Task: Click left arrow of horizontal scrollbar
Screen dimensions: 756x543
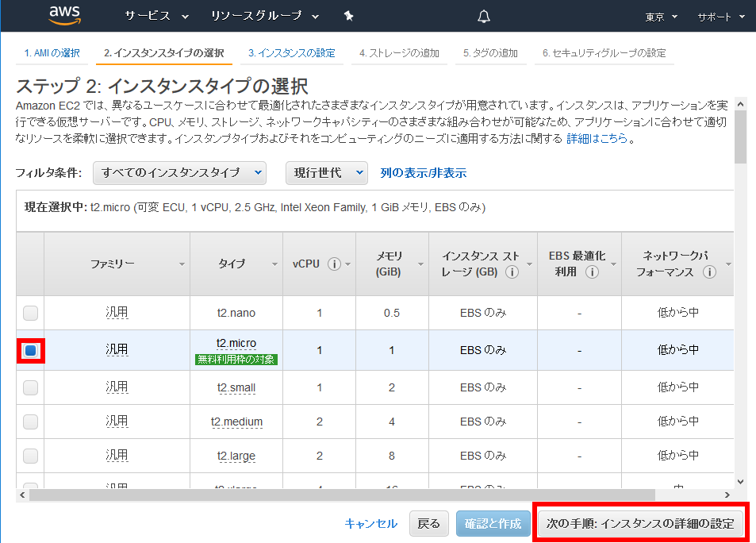Action: click(x=22, y=495)
